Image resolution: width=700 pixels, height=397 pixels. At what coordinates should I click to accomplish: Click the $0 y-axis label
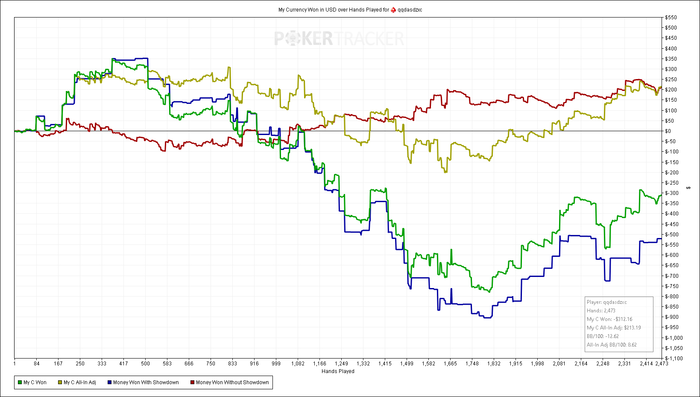click(x=669, y=131)
